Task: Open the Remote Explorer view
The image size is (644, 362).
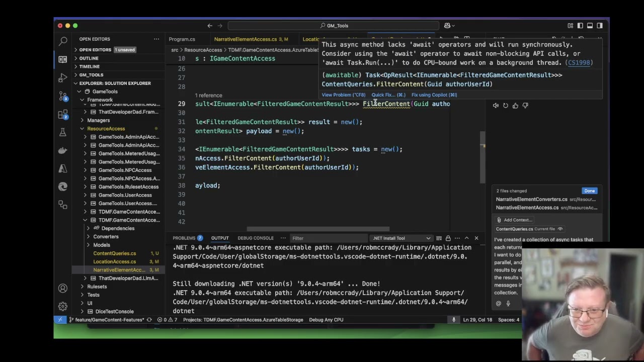Action: coord(63,205)
